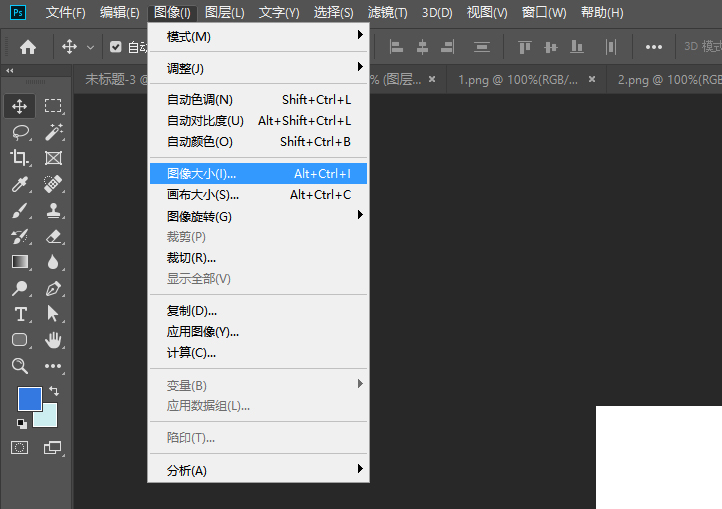Open the 图层(L) menu
722x509 pixels.
(x=225, y=12)
